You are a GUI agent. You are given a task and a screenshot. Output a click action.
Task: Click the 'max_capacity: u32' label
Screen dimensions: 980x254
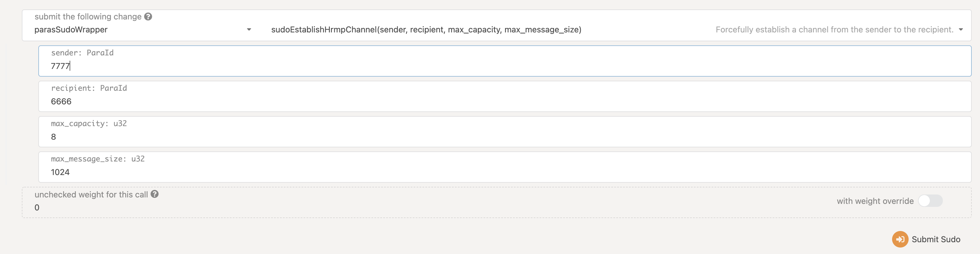click(x=89, y=123)
